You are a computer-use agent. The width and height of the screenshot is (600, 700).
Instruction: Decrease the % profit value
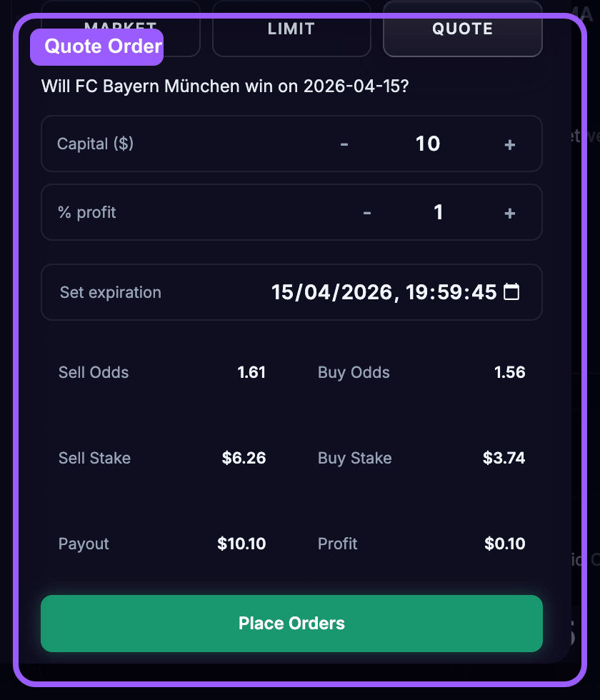[x=366, y=212]
